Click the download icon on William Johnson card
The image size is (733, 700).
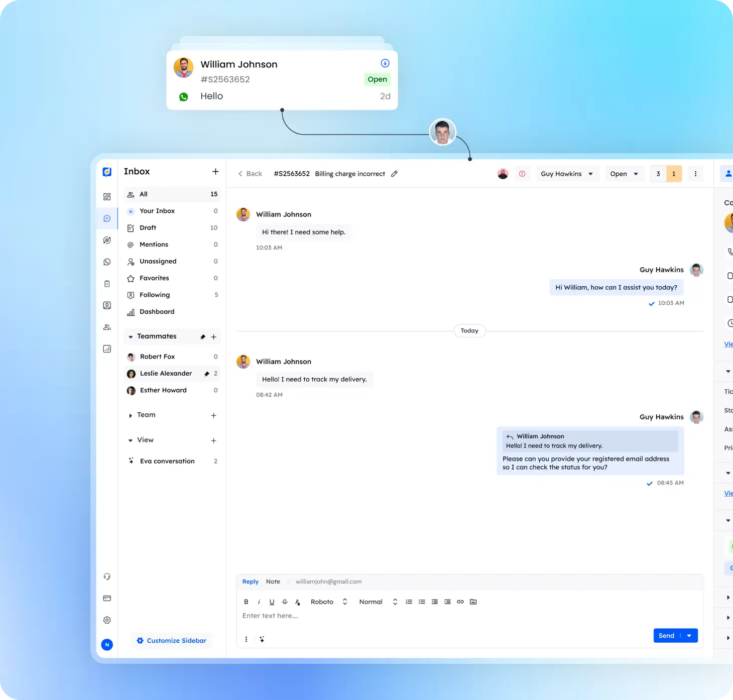coord(385,63)
